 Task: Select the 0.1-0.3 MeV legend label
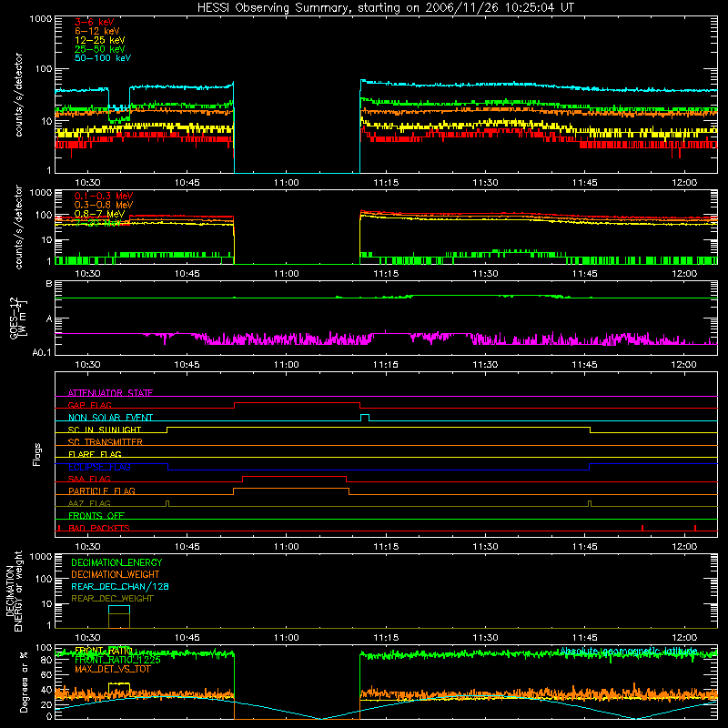click(x=104, y=196)
